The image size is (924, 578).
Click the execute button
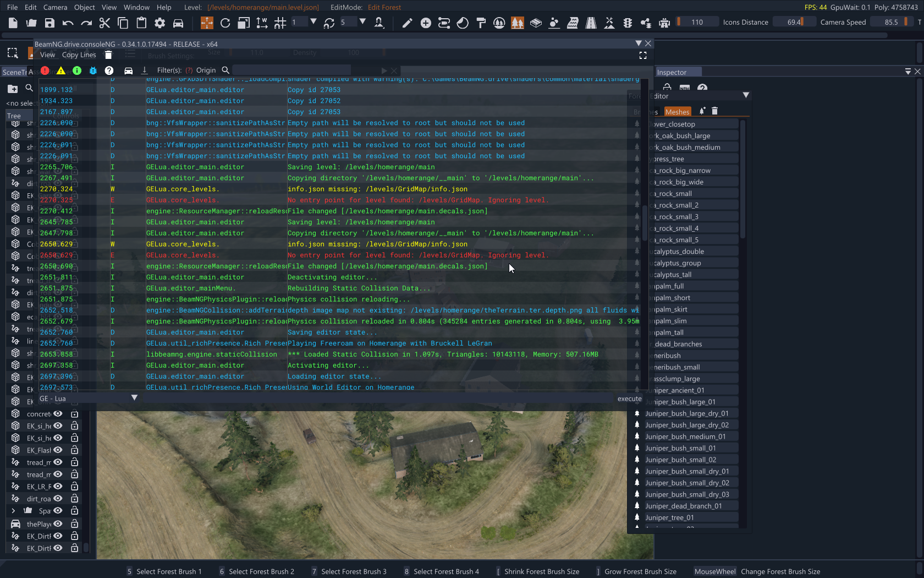[629, 399]
